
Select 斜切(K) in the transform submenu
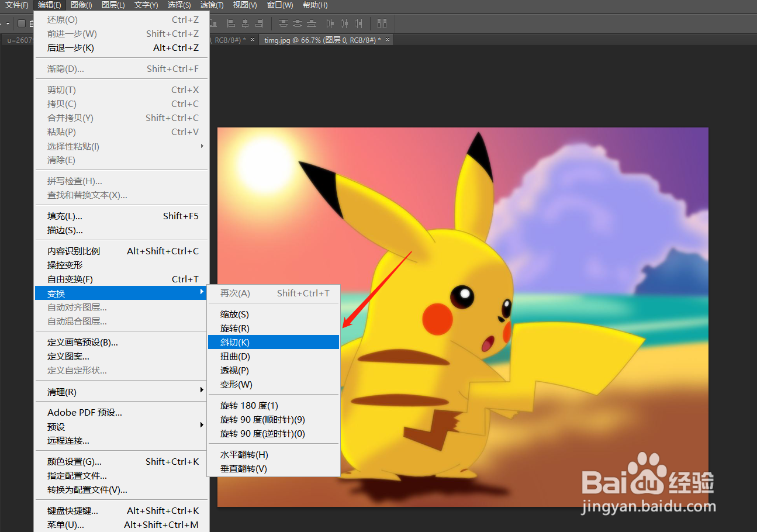(274, 343)
